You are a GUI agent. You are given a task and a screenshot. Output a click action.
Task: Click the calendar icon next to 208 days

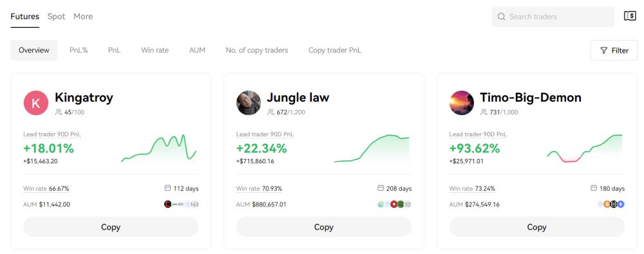(x=381, y=188)
